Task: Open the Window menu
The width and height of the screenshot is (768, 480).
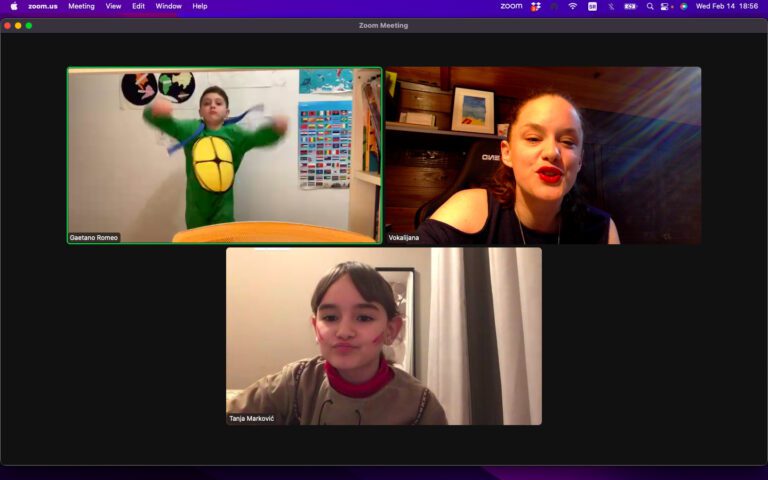Action: [x=168, y=6]
